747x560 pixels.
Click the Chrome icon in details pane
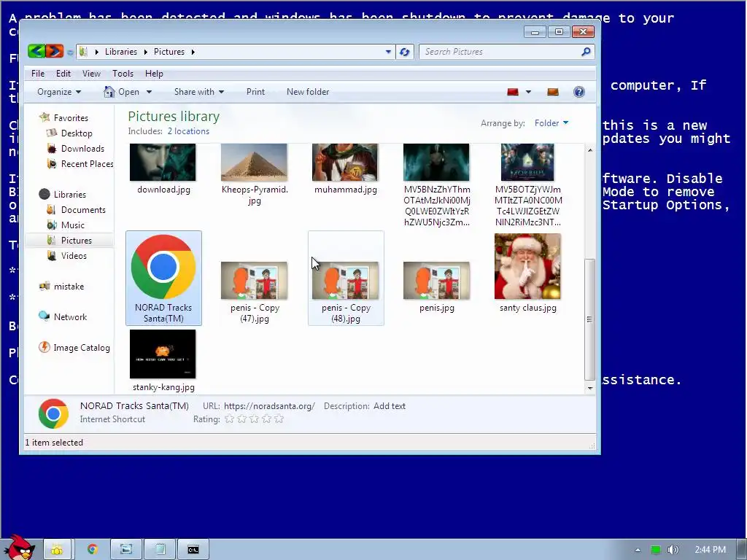point(53,413)
